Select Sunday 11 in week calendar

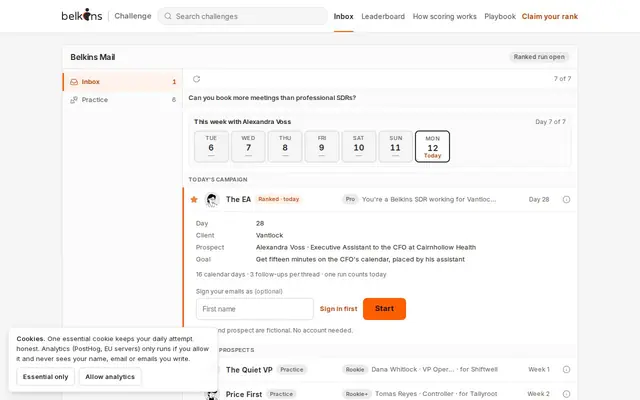(396, 147)
